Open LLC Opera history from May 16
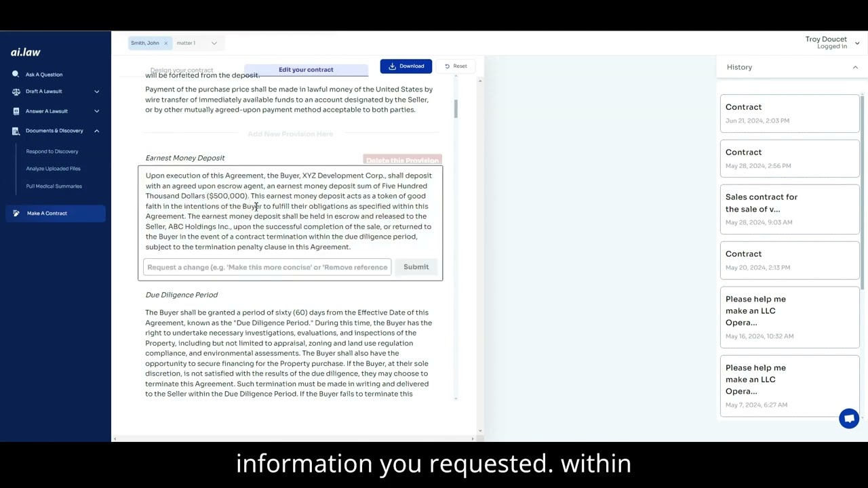 789,317
